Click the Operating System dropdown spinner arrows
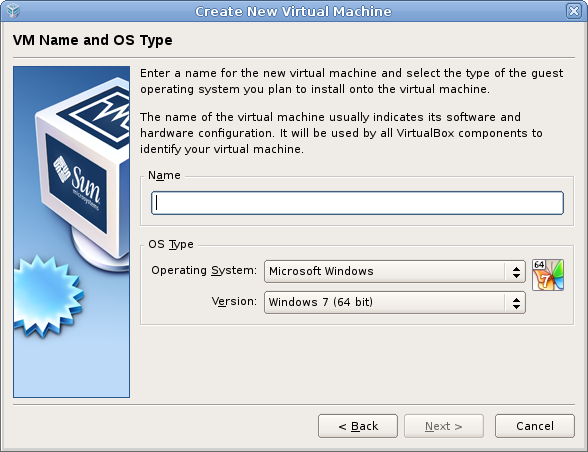The height and width of the screenshot is (452, 588). tap(516, 272)
